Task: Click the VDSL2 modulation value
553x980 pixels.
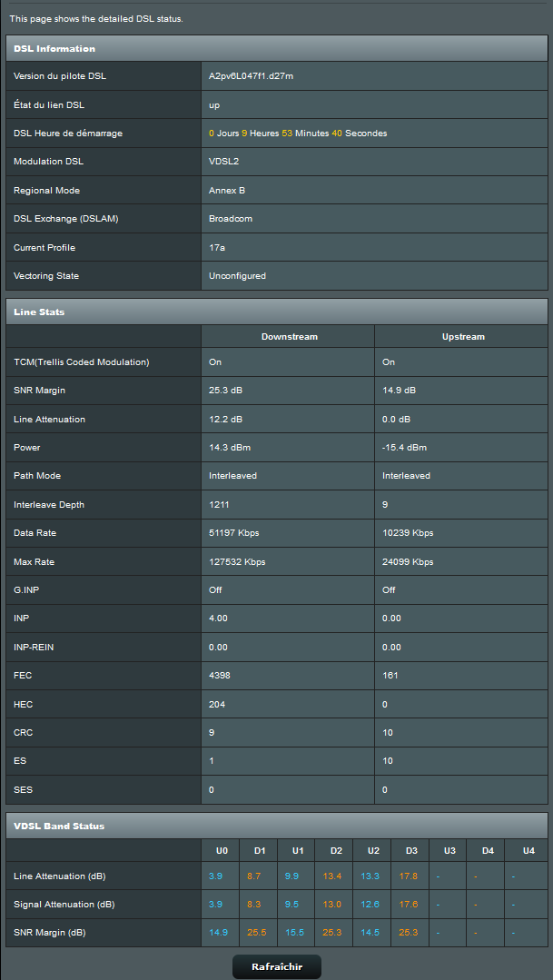Action: click(x=223, y=162)
